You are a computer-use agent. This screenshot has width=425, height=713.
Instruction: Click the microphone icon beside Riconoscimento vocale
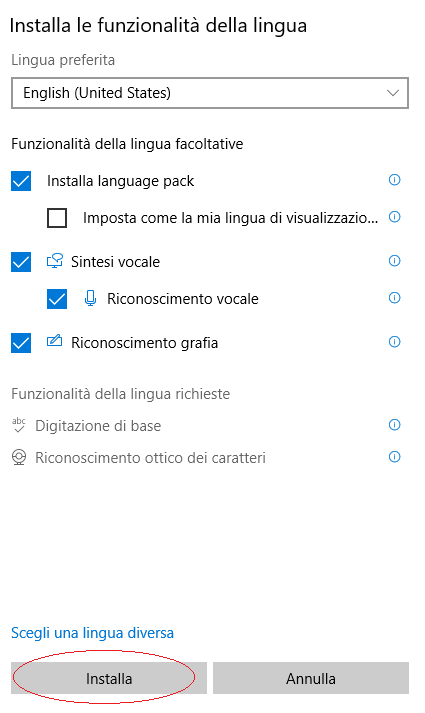tap(90, 298)
